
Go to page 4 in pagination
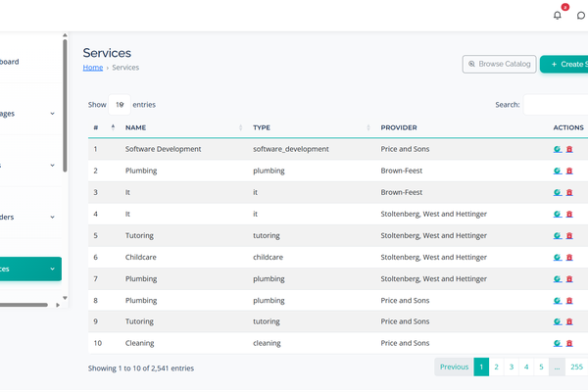(526, 367)
